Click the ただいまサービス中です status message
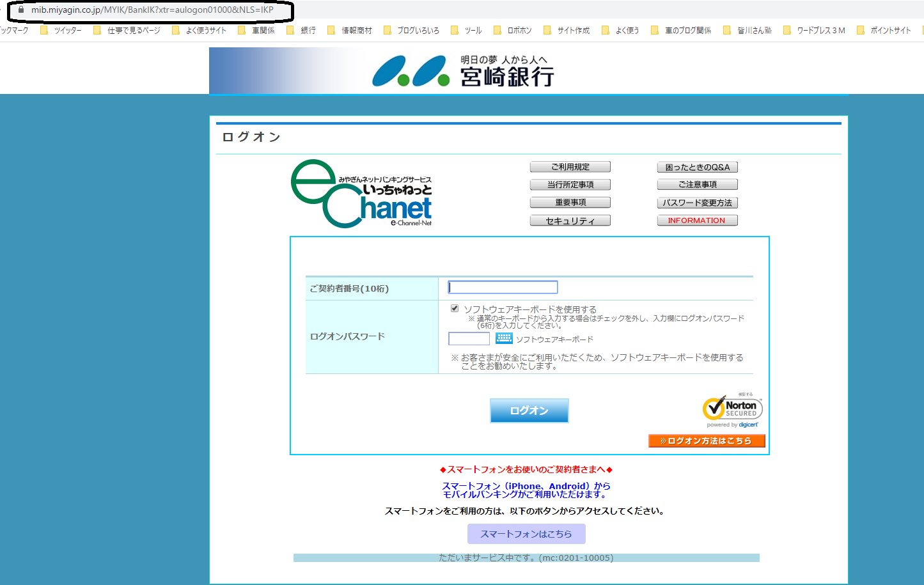This screenshot has height=585, width=924. point(526,558)
